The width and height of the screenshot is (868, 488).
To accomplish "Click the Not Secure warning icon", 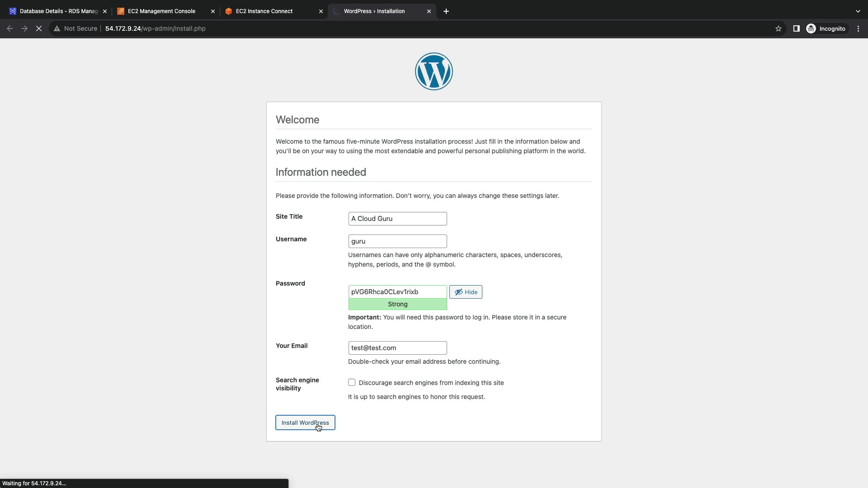I will coord(57,28).
